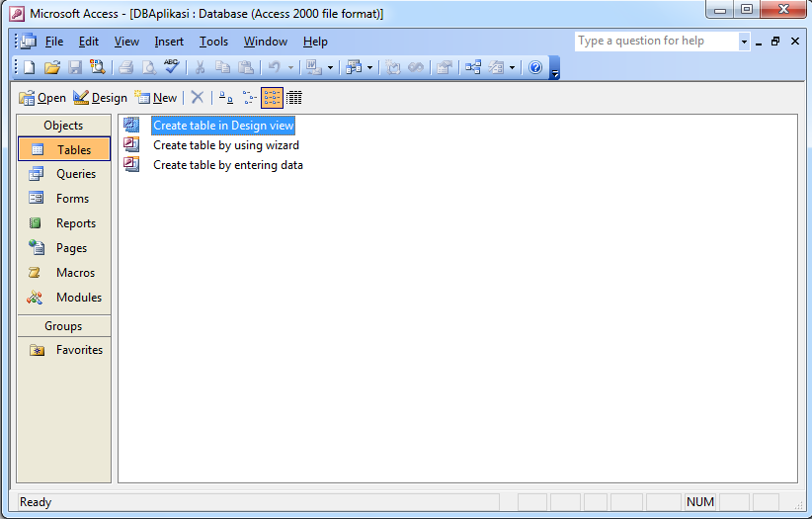Select 'Create table by entering data'

pyautogui.click(x=228, y=165)
